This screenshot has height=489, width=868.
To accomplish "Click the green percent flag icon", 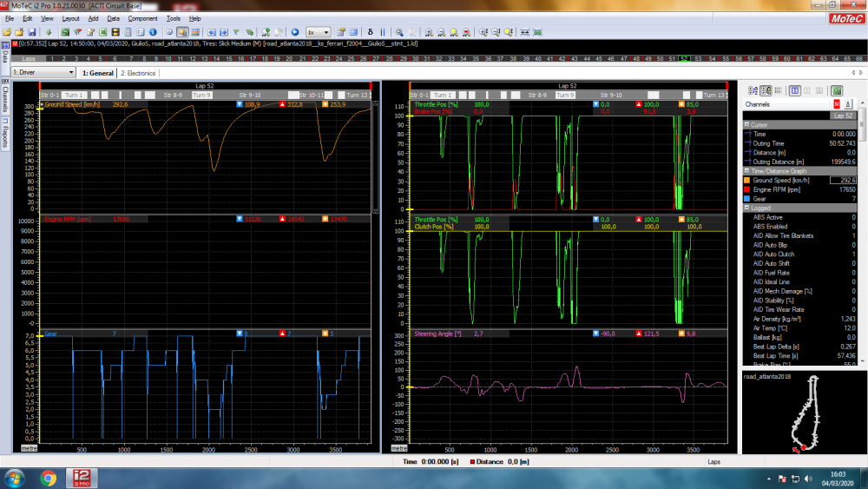I will pyautogui.click(x=250, y=32).
